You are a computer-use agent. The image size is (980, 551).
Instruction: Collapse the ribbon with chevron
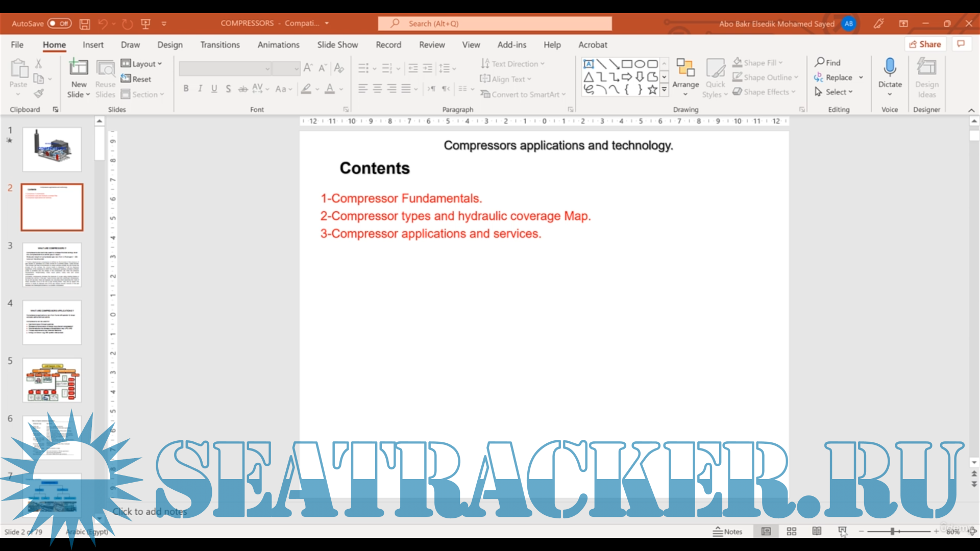point(971,110)
